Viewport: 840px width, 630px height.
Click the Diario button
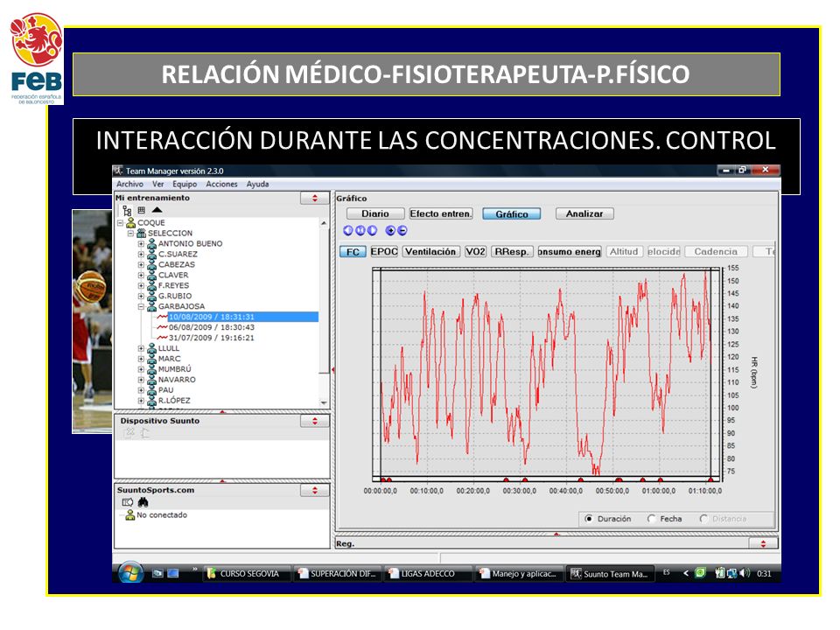pos(375,213)
